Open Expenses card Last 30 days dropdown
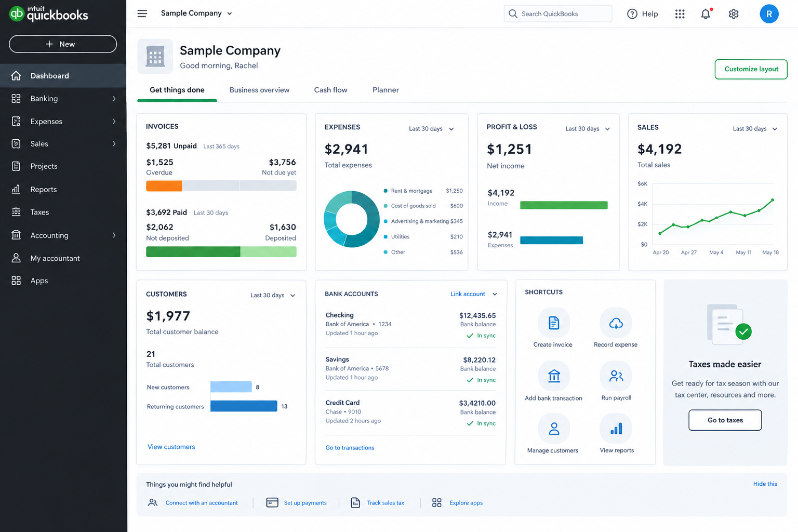The height and width of the screenshot is (532, 798). [431, 129]
